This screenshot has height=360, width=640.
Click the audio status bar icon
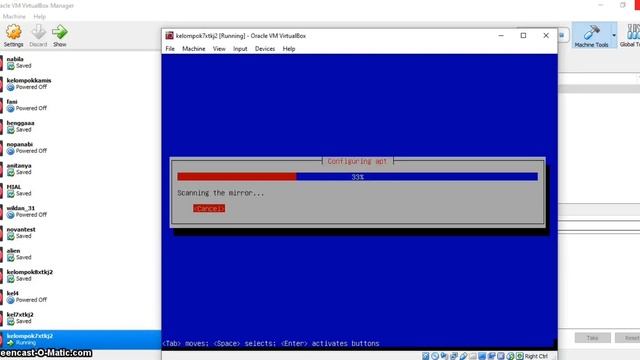[444, 356]
